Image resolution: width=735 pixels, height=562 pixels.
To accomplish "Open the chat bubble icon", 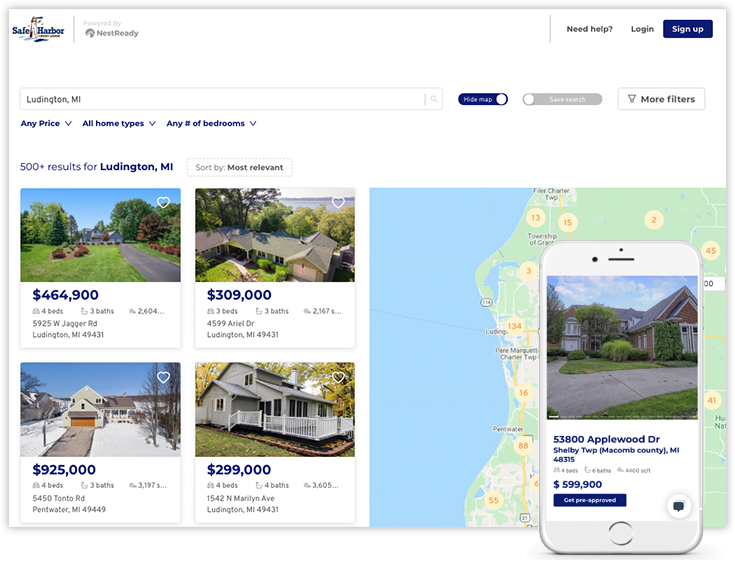I will click(x=678, y=506).
